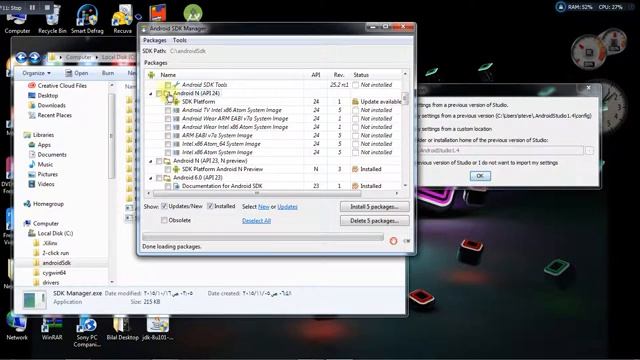Click Deselect All link

(256, 221)
